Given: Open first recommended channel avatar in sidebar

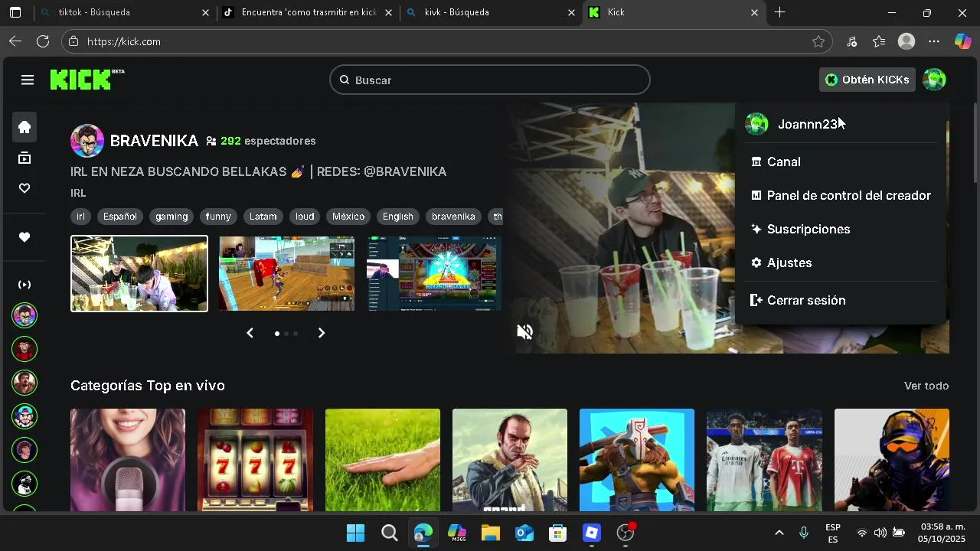Looking at the screenshot, I should pos(24,315).
